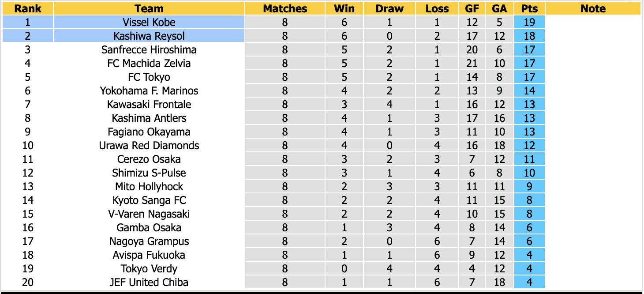Select Yokohama F. Marinos in the table
Viewport: 644px width, 294px height.
149,90
